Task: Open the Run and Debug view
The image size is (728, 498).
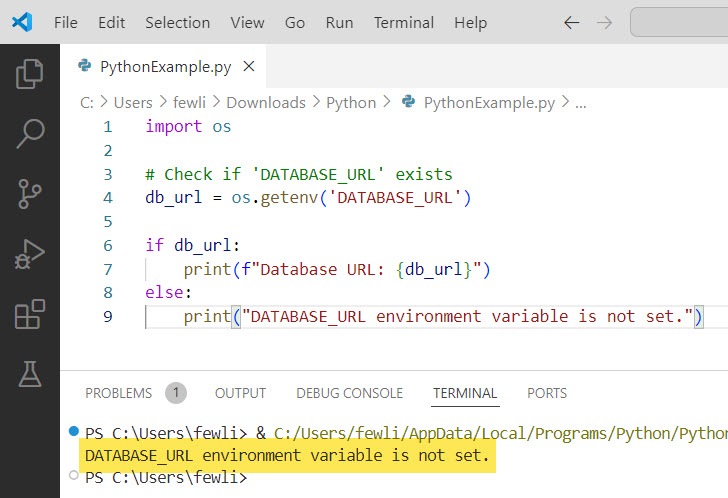Action: tap(30, 254)
